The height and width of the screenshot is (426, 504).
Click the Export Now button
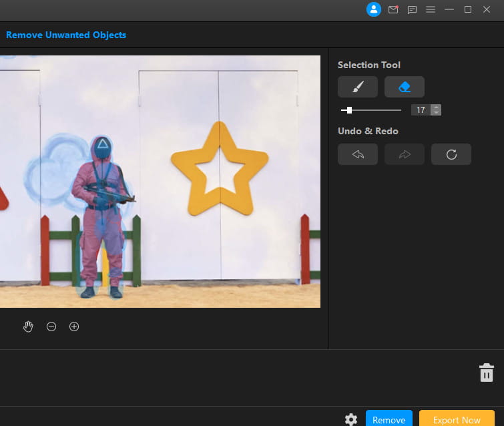point(457,419)
